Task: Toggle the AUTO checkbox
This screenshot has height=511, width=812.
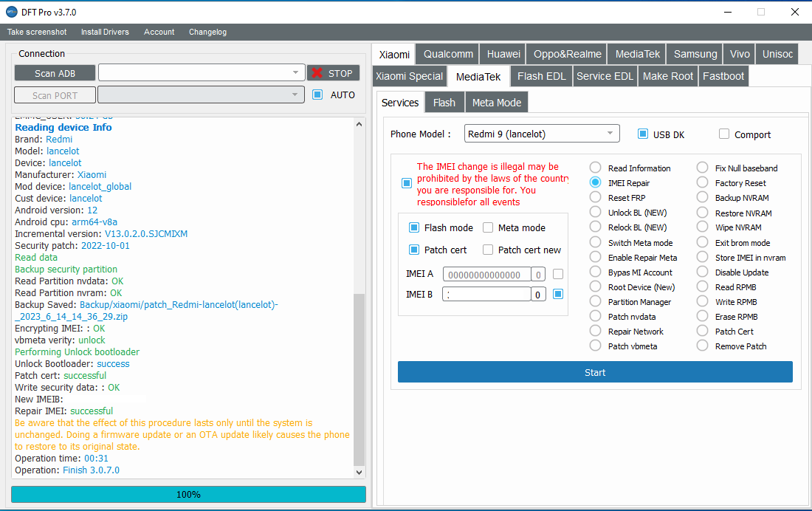Action: [x=317, y=95]
